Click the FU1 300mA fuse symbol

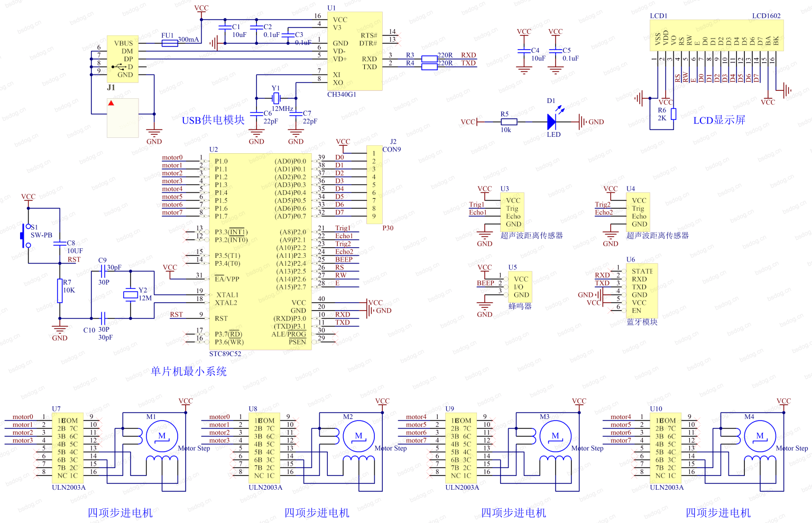click(x=169, y=43)
